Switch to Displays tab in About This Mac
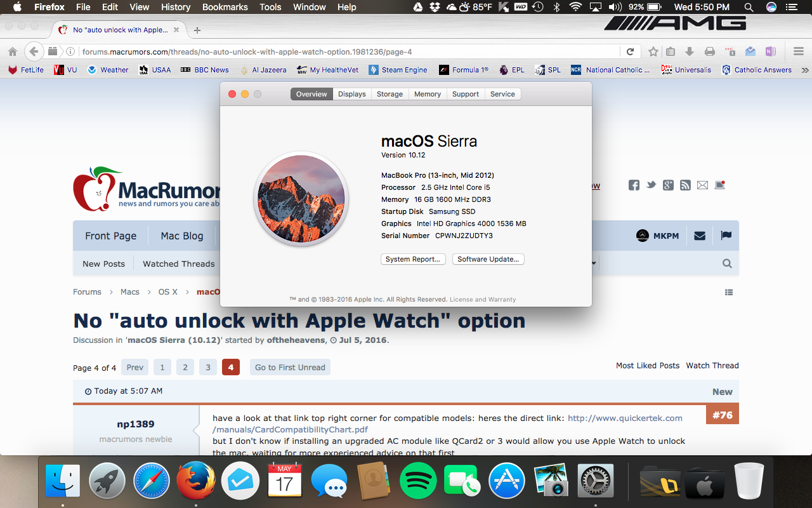 click(x=351, y=94)
